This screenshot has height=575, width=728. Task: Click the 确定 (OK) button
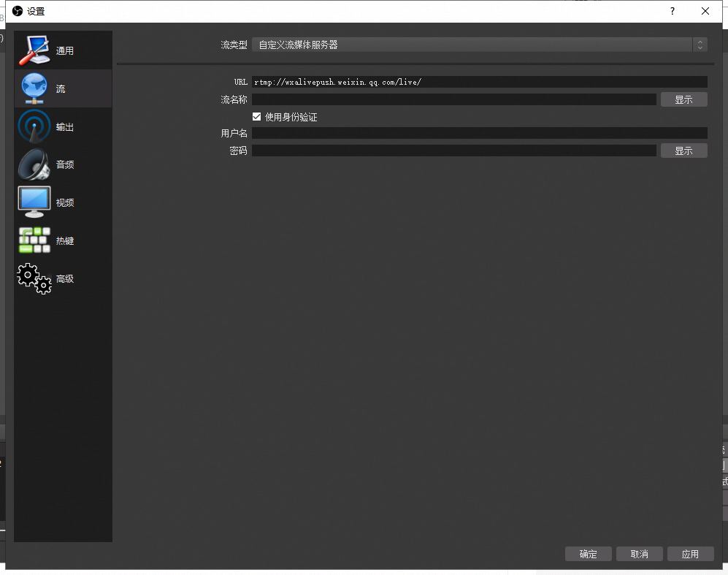(589, 554)
